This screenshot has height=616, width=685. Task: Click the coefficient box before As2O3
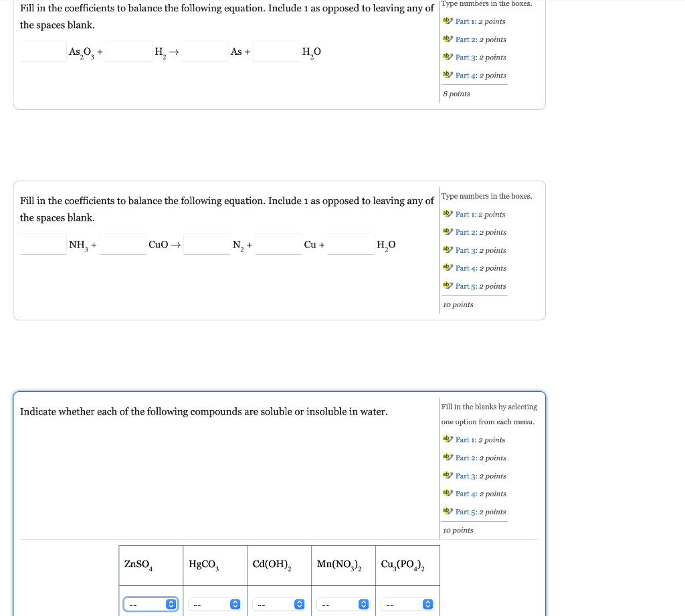42,51
